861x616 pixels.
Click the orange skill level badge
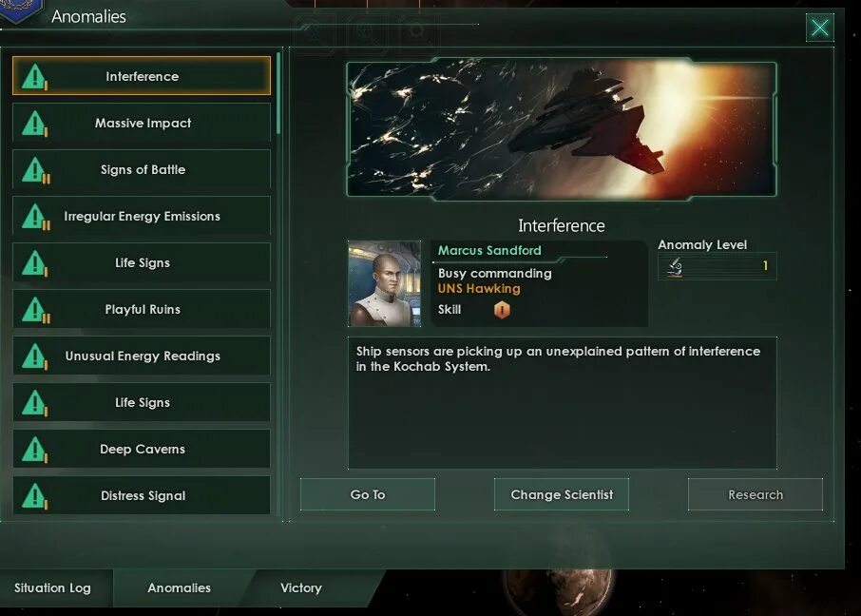pyautogui.click(x=502, y=310)
